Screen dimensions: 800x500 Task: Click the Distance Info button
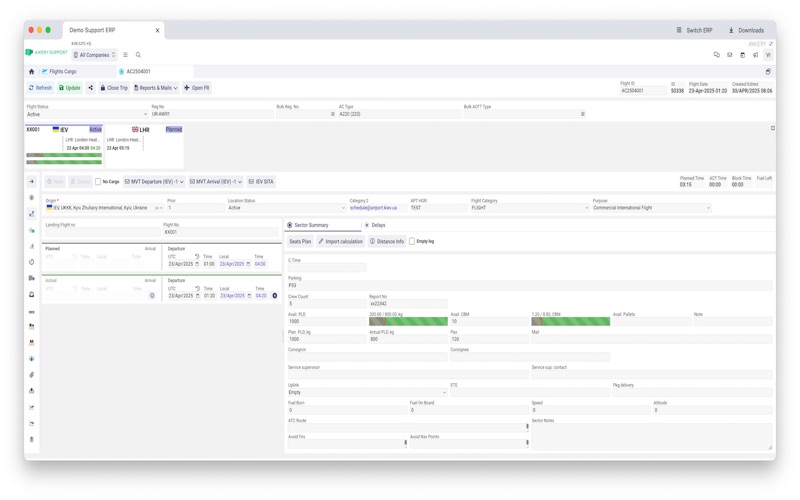pyautogui.click(x=386, y=241)
